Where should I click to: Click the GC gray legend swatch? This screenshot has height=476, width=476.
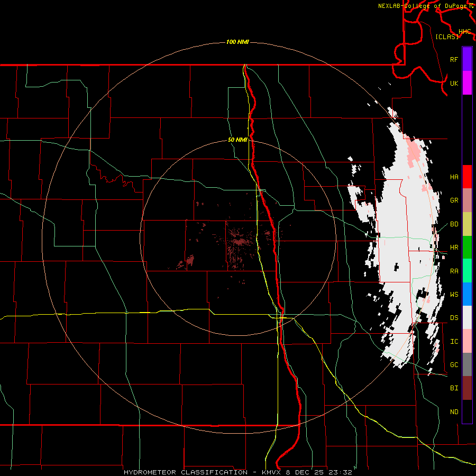[467, 364]
